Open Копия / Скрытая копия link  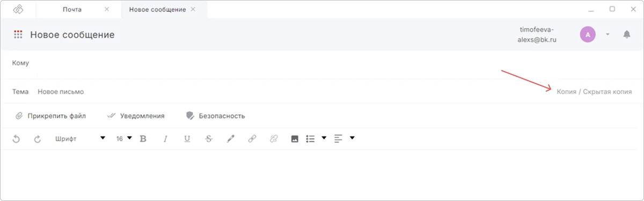tap(594, 92)
